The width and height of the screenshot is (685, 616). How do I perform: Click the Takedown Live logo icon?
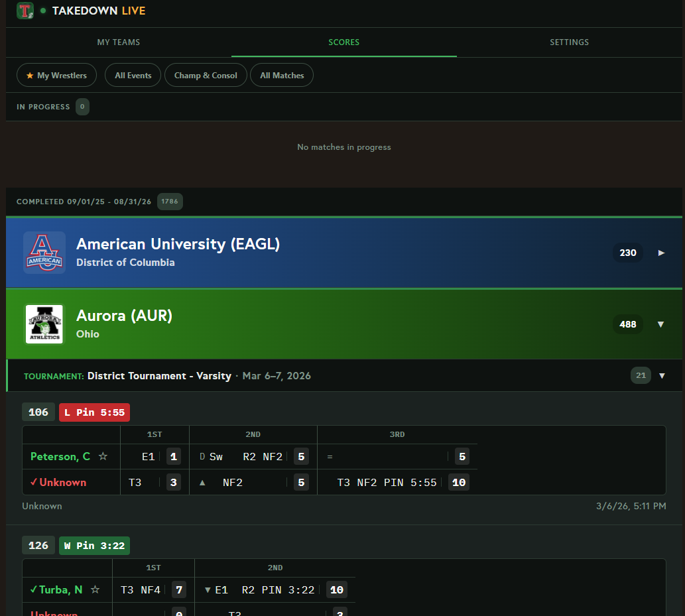pyautogui.click(x=25, y=11)
